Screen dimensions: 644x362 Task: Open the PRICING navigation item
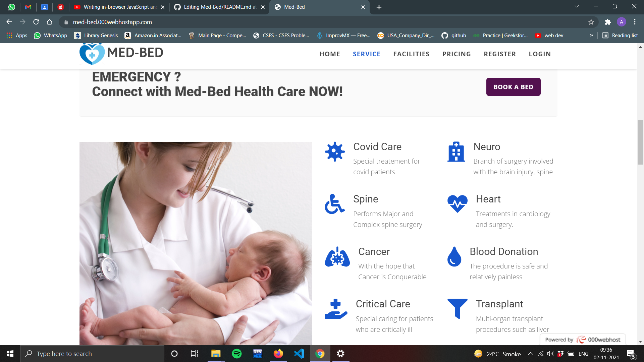coord(457,54)
